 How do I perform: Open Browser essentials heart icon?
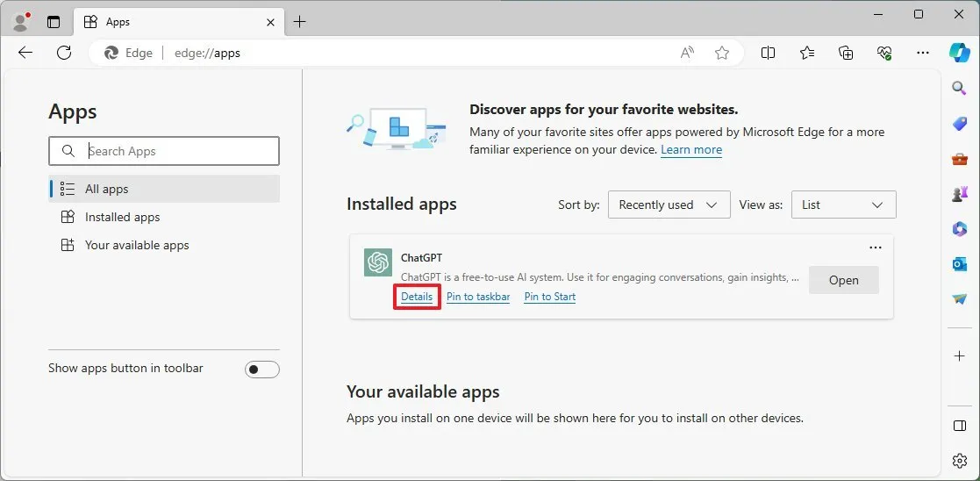coord(884,54)
